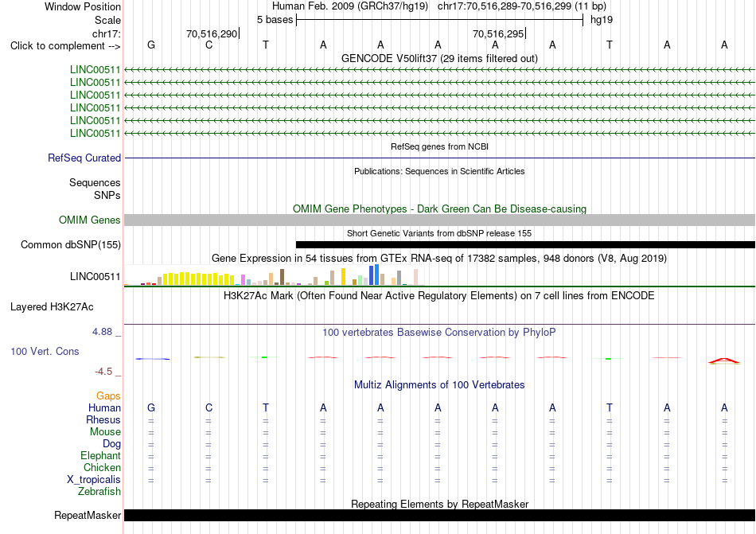Open OMIM Gene Phenotypes track title
756x534 pixels.
pos(439,209)
